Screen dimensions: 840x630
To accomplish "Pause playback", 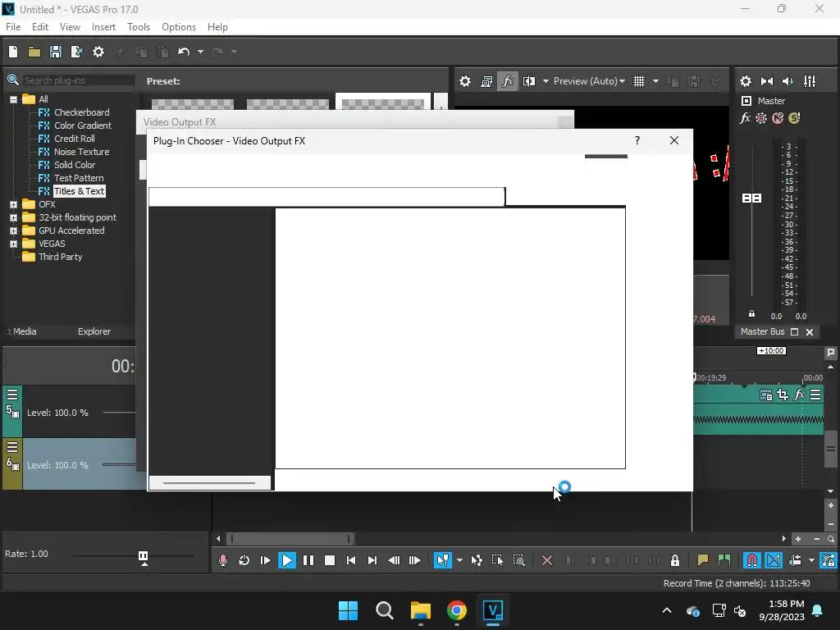I will pyautogui.click(x=308, y=560).
